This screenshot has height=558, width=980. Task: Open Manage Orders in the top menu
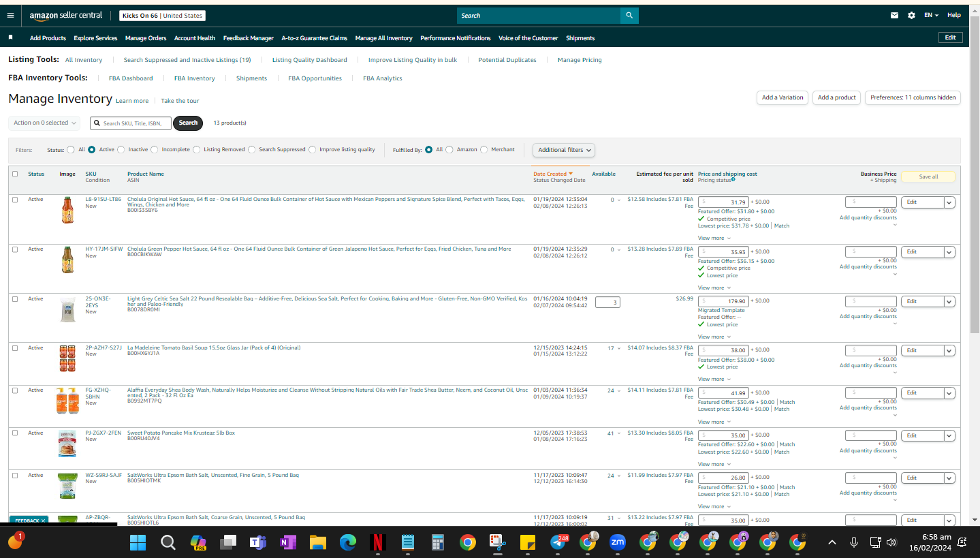(146, 38)
